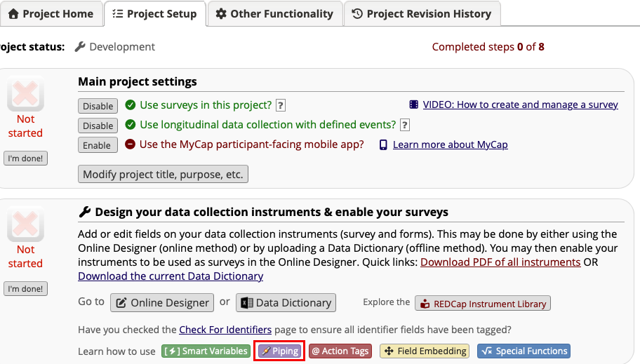Click the Excel icon on Data Dictionary button
Viewport: 640px width, 364px height.
point(246,303)
